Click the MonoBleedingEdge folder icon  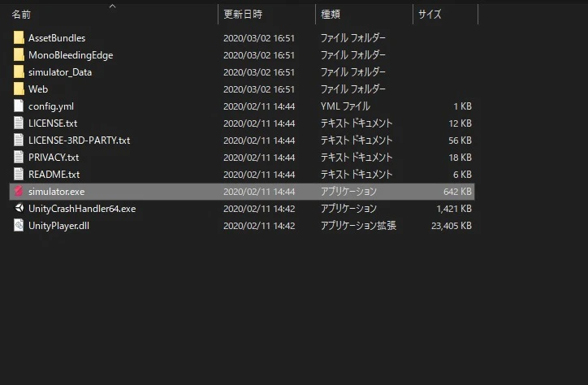(19, 55)
